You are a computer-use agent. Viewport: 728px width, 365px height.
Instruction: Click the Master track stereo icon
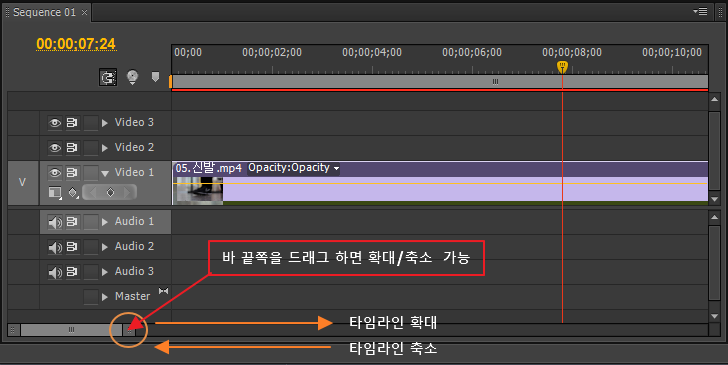pyautogui.click(x=163, y=291)
